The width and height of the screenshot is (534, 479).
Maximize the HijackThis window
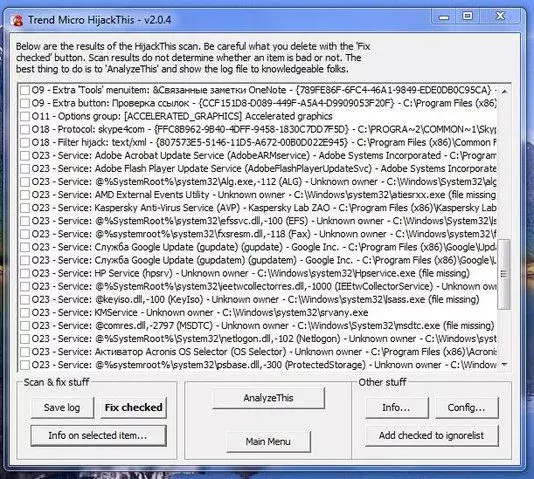click(x=468, y=16)
